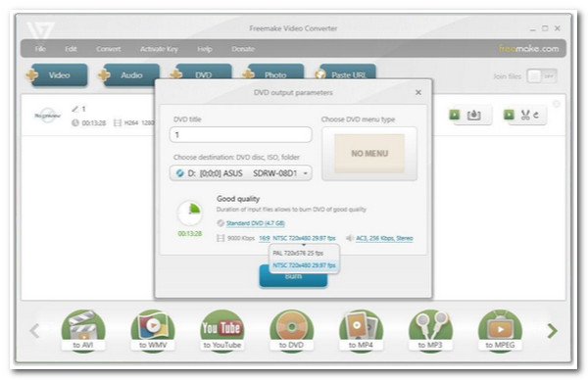Click the to DVD icon
The width and height of the screenshot is (588, 380).
(x=291, y=330)
